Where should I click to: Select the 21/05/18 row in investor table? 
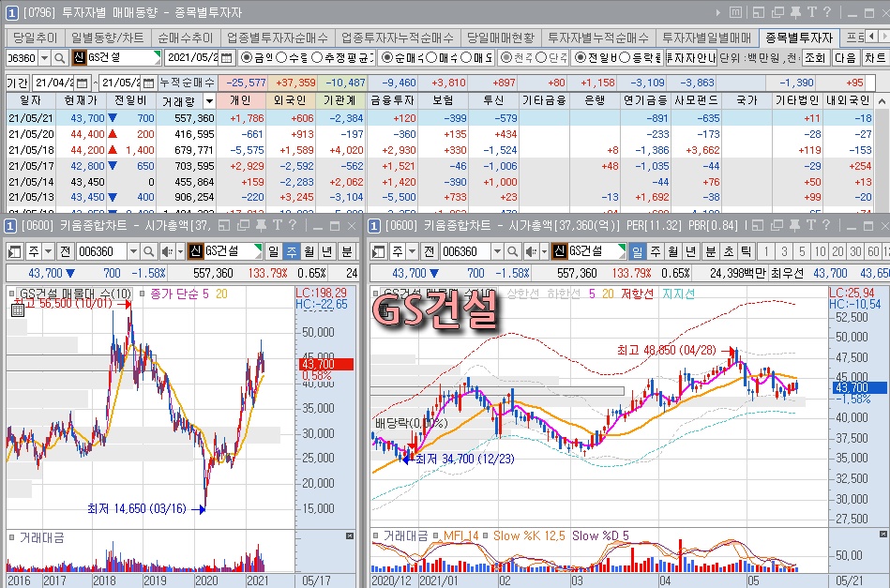pyautogui.click(x=440, y=150)
